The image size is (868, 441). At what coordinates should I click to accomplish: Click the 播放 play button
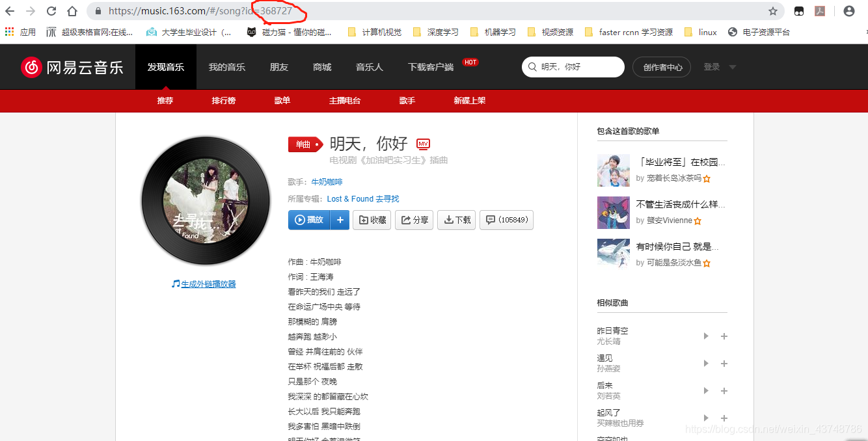click(x=309, y=220)
